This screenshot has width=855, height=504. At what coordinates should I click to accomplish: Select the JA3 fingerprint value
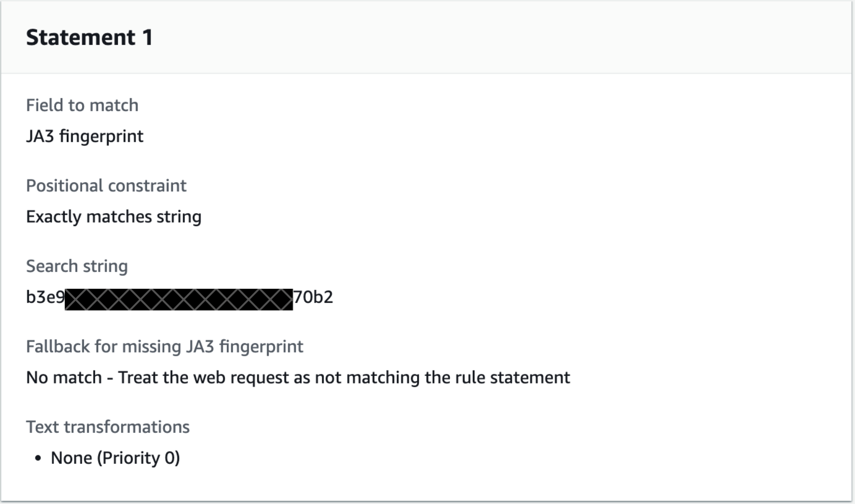click(x=85, y=136)
